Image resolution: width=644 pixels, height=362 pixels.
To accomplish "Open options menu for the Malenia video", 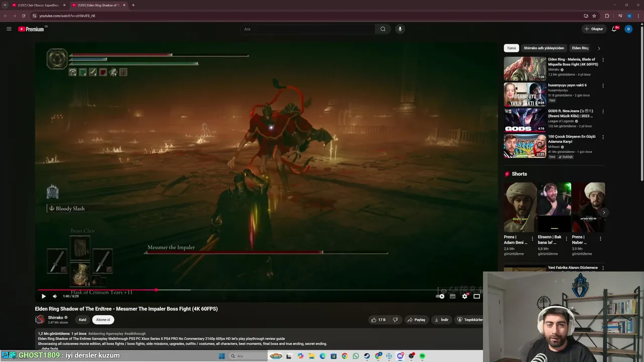I will [x=603, y=60].
